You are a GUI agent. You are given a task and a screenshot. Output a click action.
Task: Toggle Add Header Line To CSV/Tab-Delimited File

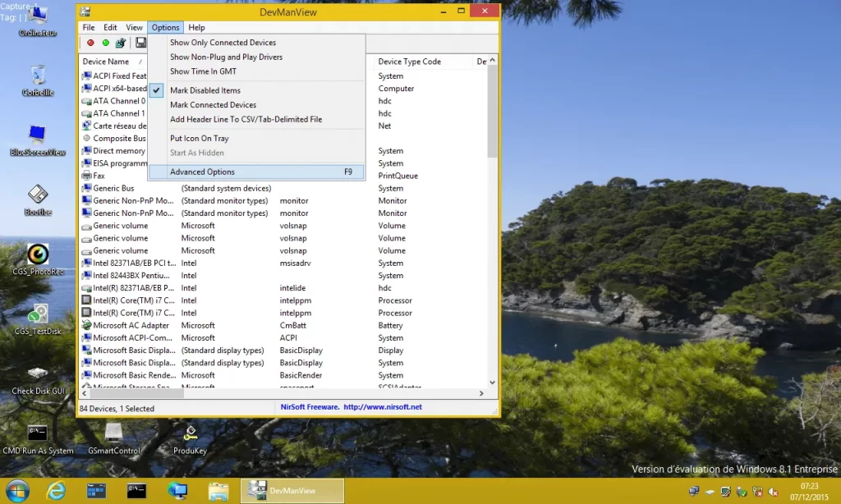[x=256, y=119]
